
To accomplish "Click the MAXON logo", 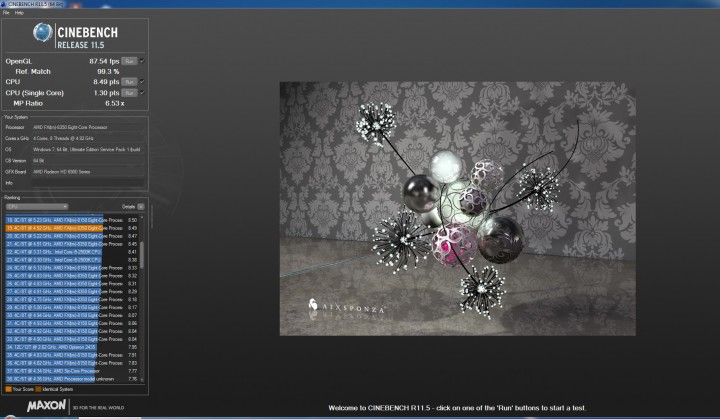I will tap(46, 406).
